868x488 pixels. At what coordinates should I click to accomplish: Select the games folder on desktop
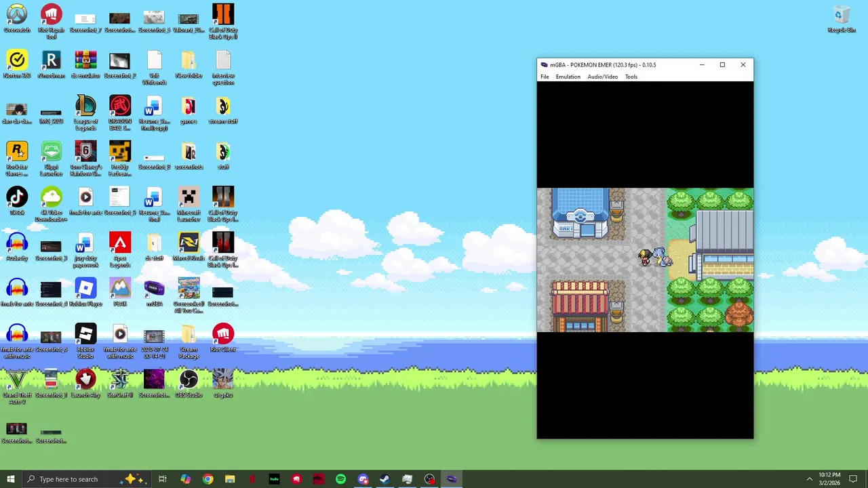[189, 110]
